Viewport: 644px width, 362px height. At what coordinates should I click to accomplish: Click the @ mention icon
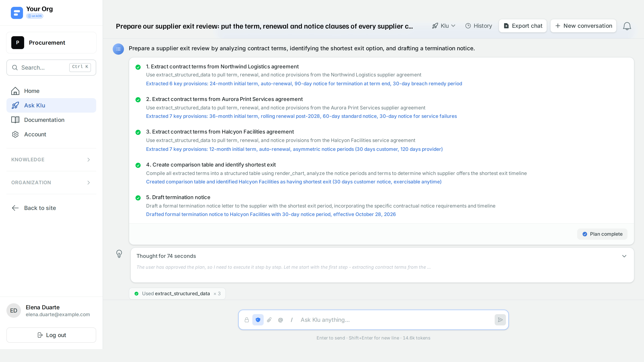281,320
